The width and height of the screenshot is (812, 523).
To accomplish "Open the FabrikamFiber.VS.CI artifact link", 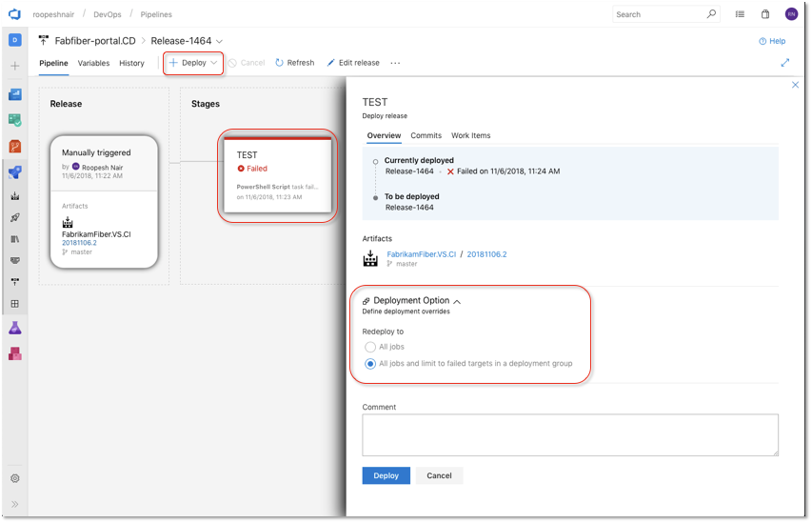I will [421, 254].
